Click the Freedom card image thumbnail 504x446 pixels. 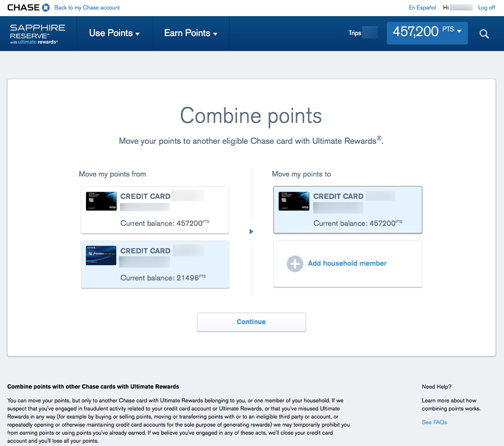point(101,255)
